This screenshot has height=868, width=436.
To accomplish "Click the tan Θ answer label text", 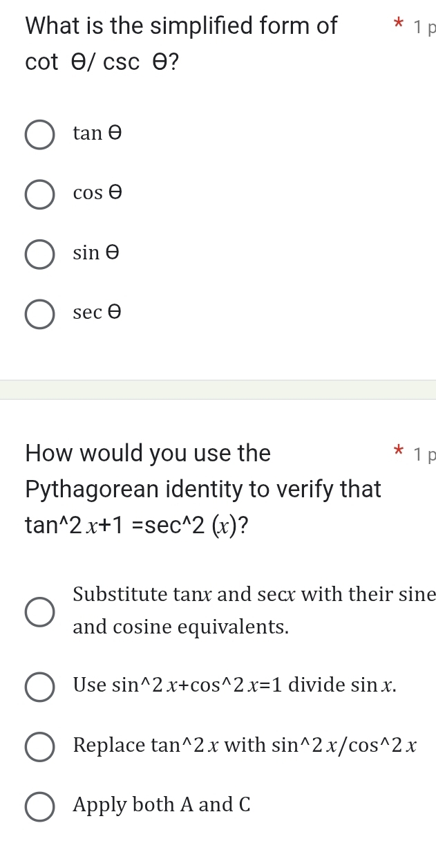I will click(x=97, y=133).
